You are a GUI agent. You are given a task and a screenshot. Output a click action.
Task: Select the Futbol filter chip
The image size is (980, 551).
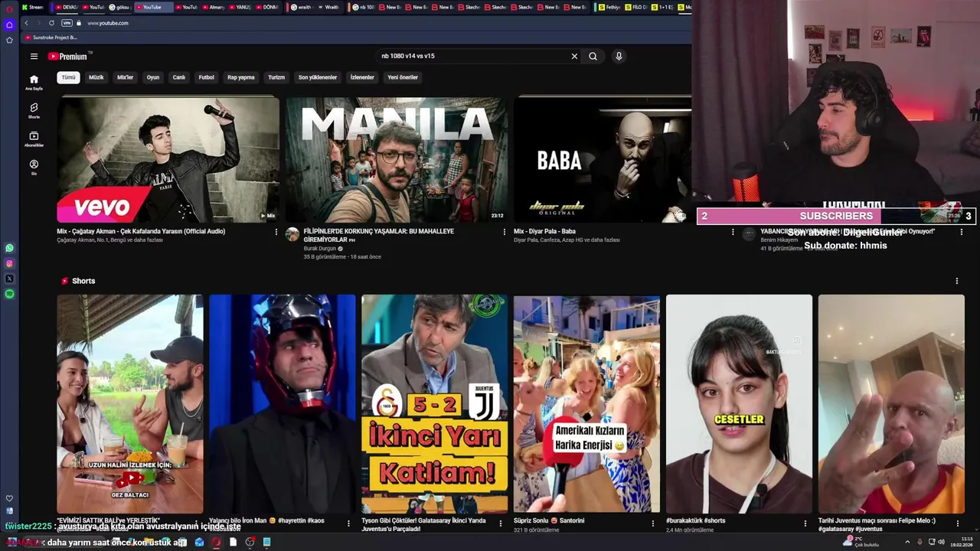click(x=207, y=77)
